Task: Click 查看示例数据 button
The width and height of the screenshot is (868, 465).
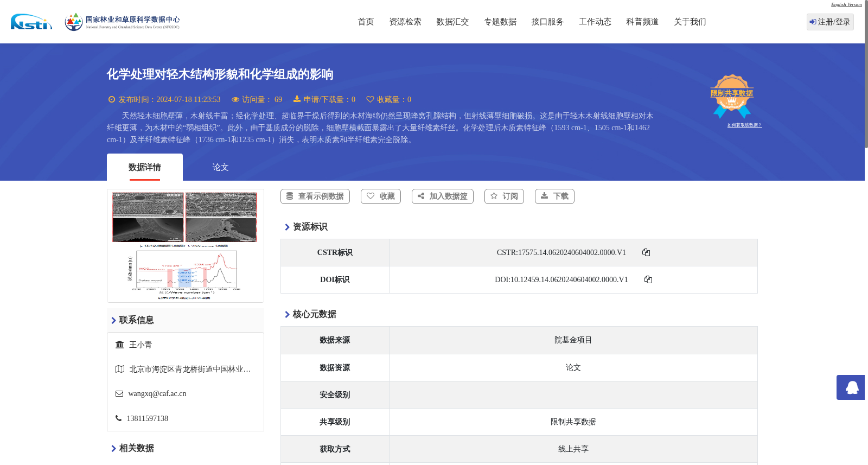Action: (315, 196)
